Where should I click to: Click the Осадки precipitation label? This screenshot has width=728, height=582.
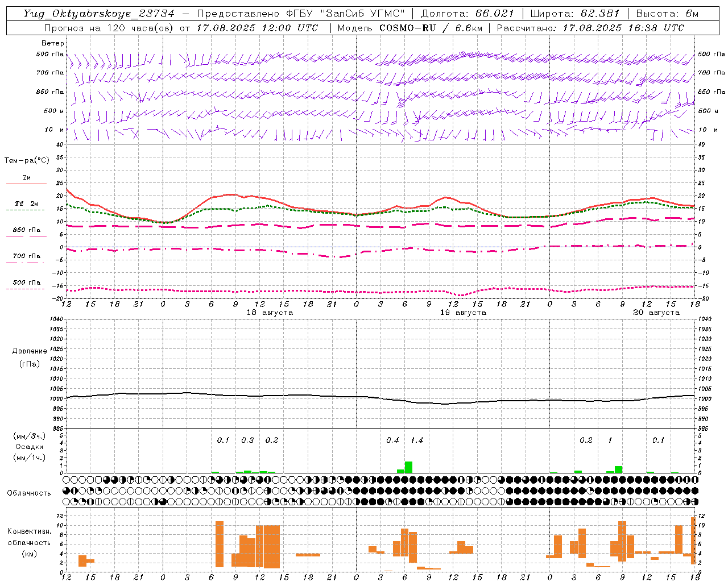(30, 447)
